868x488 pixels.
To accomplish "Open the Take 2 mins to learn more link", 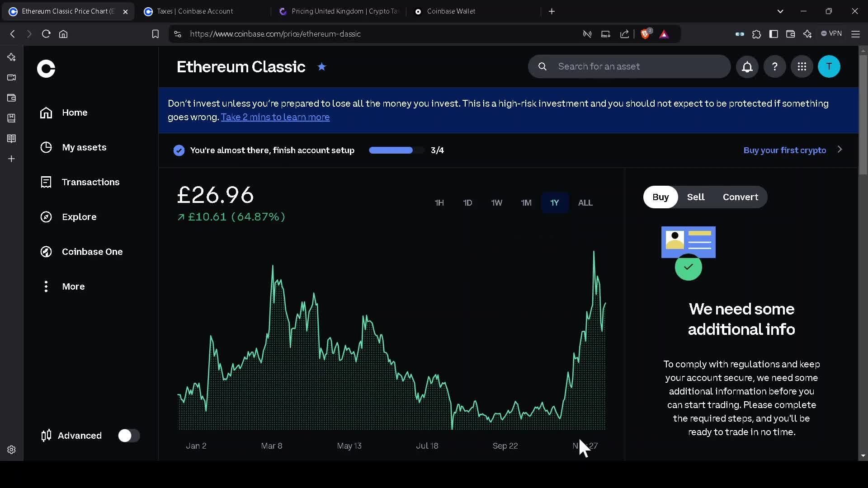I will pos(275,117).
